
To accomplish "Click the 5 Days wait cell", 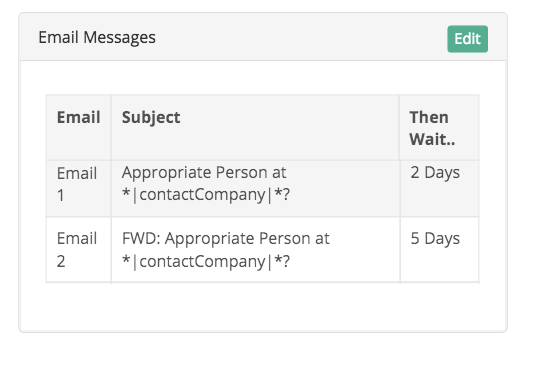I will pyautogui.click(x=435, y=239).
